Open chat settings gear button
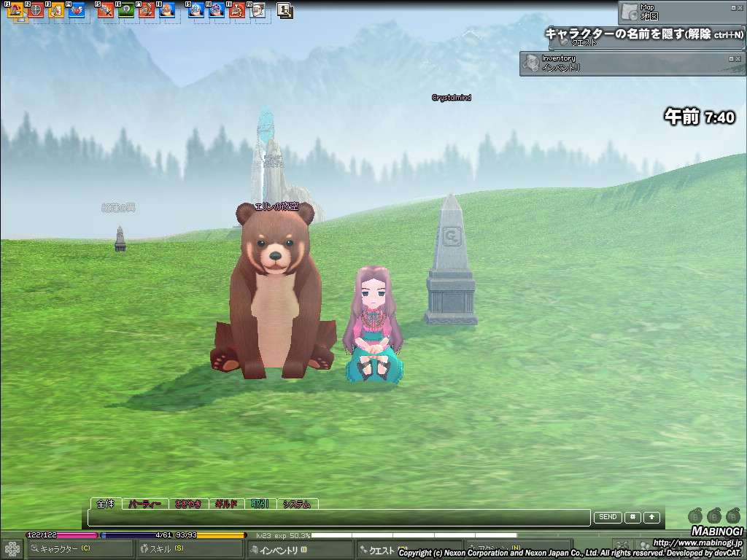 coord(632,517)
